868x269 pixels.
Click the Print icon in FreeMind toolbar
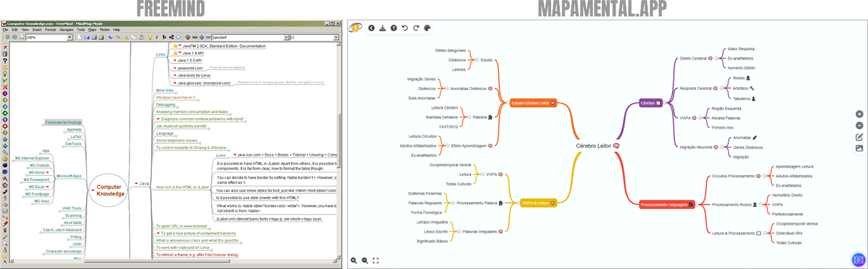(x=22, y=37)
